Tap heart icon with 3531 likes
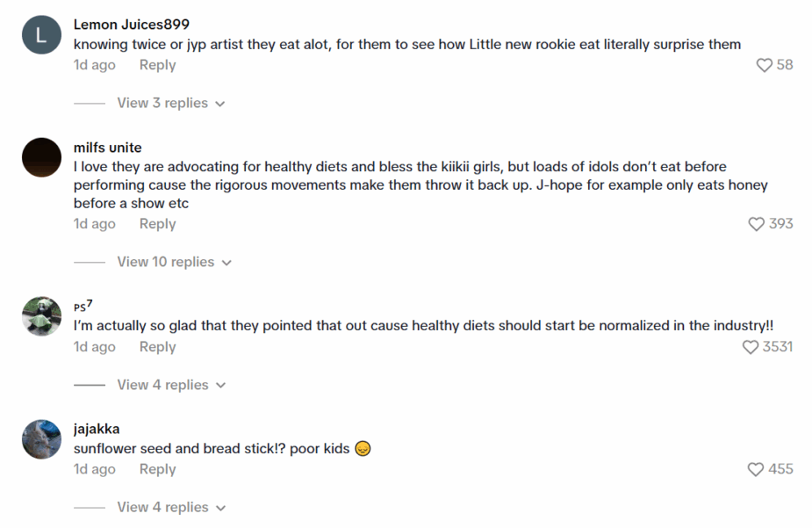This screenshot has width=812, height=528. point(750,347)
